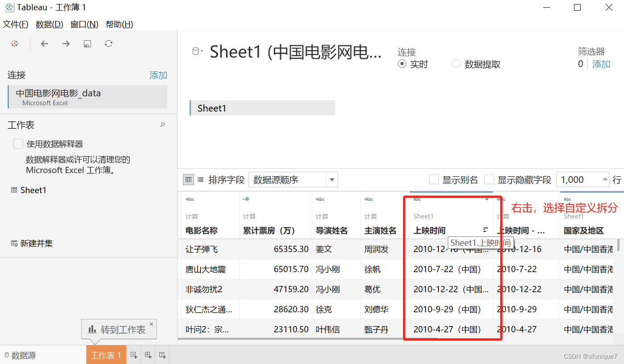The width and height of the screenshot is (624, 364).
Task: Click the forward redo arrow
Action: coord(66,44)
